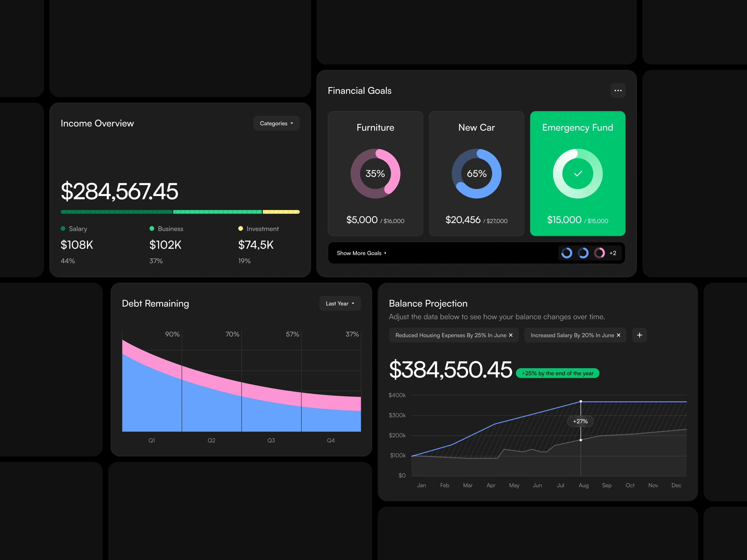Click the Q3 label on debt chart
Image resolution: width=747 pixels, height=560 pixels.
pyautogui.click(x=271, y=441)
